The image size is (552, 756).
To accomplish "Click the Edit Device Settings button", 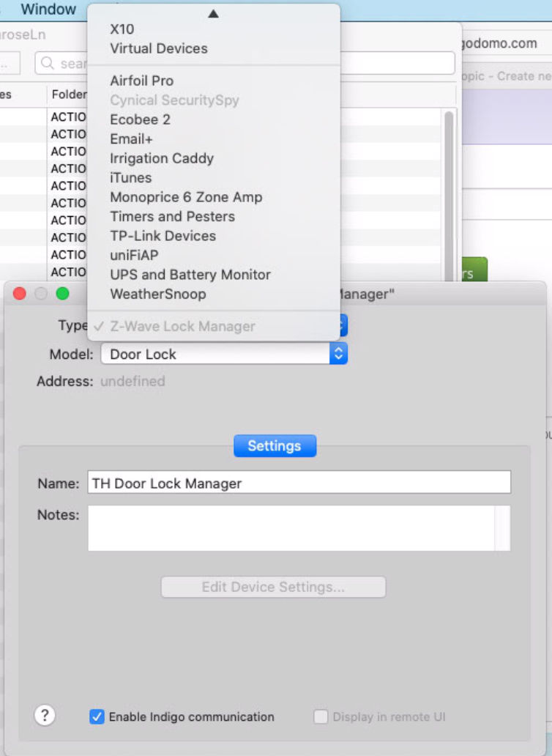I will coord(273,587).
